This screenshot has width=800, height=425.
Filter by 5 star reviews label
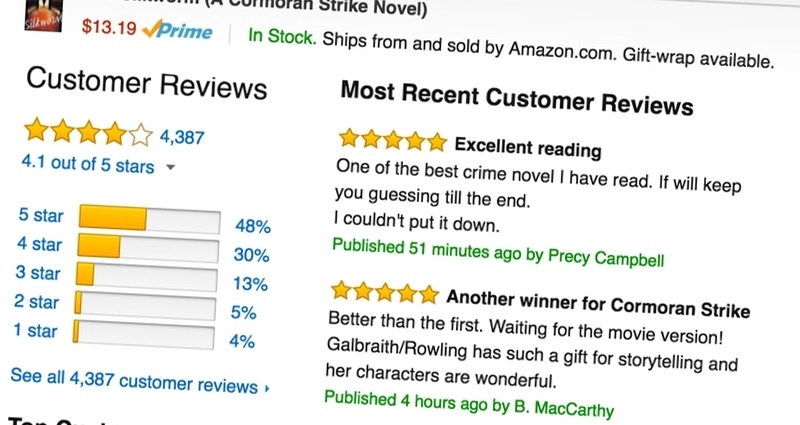tap(41, 215)
